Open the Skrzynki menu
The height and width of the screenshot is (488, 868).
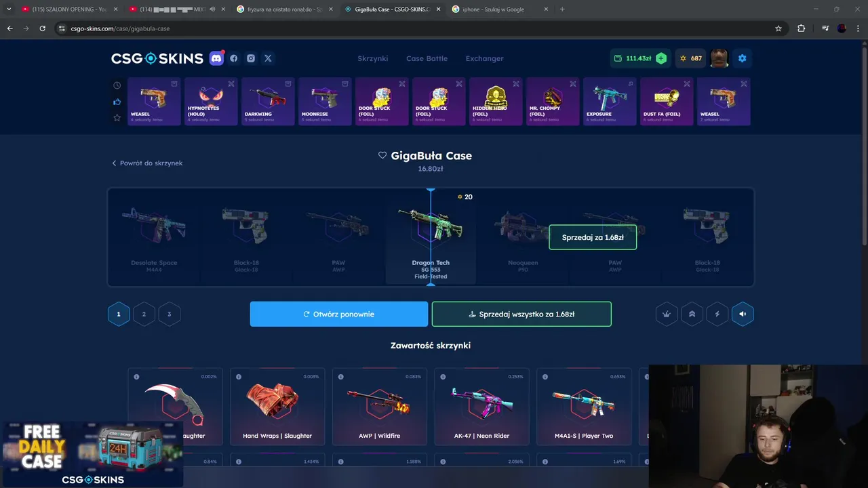pos(373,58)
